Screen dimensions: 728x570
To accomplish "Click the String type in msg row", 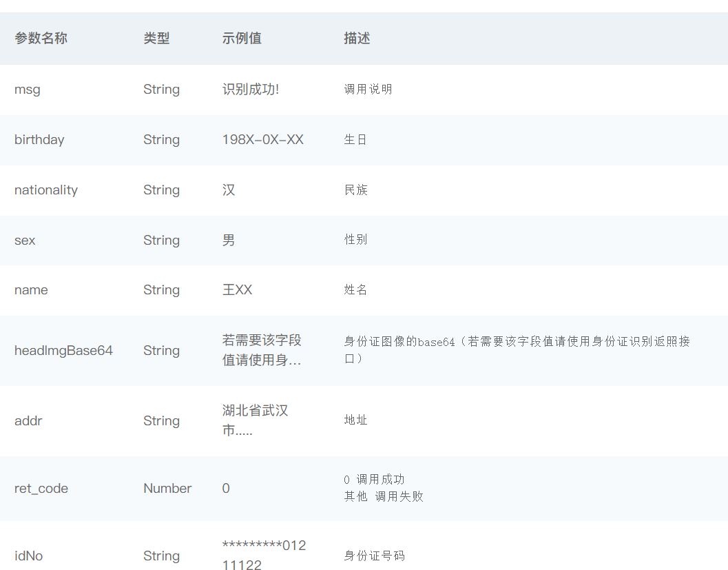I will click(x=162, y=89).
